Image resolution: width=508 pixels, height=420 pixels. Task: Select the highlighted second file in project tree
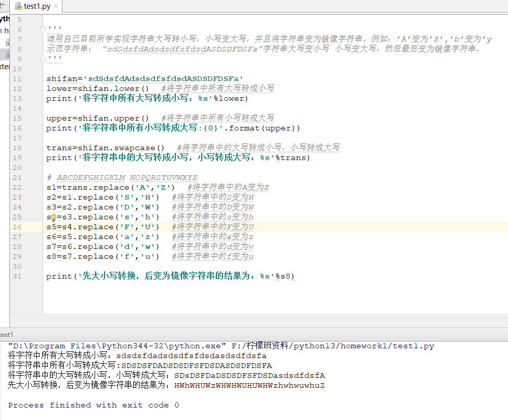pyautogui.click(x=7, y=54)
